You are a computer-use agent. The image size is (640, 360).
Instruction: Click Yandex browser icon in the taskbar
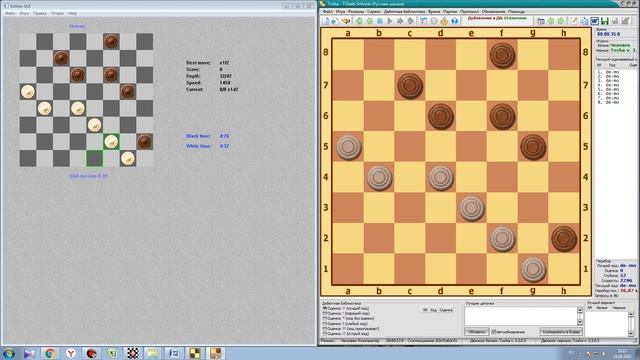(71, 353)
